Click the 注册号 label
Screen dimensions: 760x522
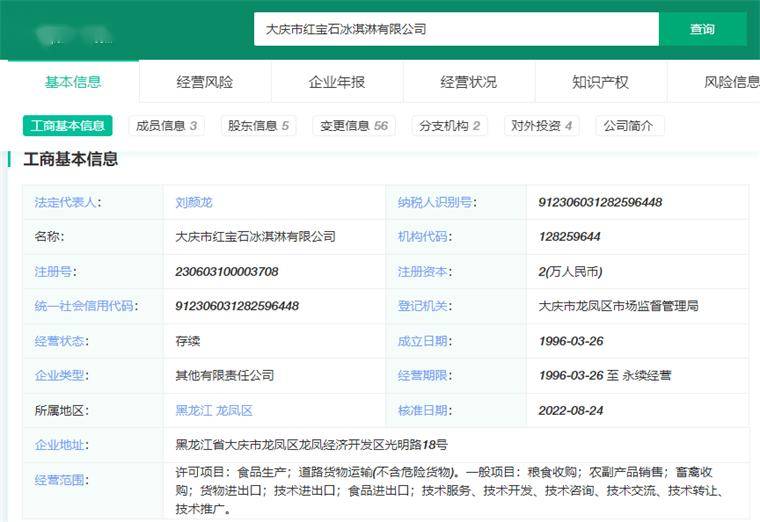pyautogui.click(x=55, y=271)
